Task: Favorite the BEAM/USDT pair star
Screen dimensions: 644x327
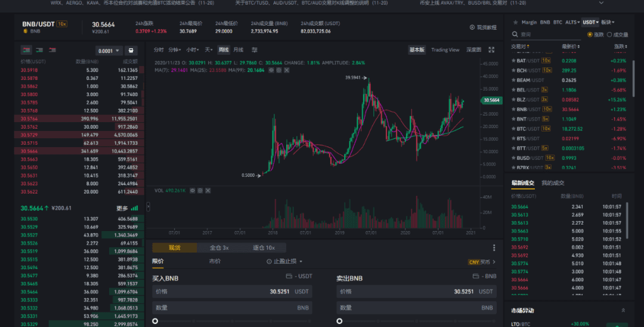Action: coord(513,80)
